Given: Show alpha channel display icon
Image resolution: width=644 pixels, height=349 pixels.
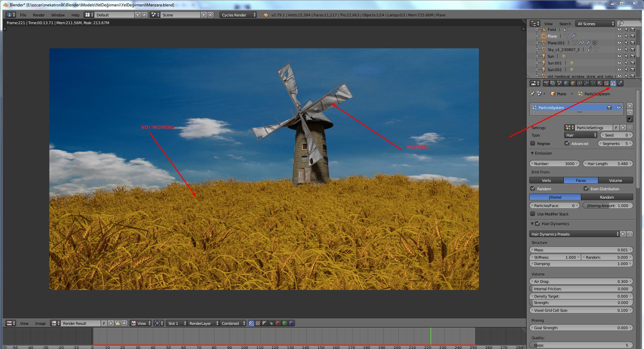Looking at the screenshot, I should (264, 323).
